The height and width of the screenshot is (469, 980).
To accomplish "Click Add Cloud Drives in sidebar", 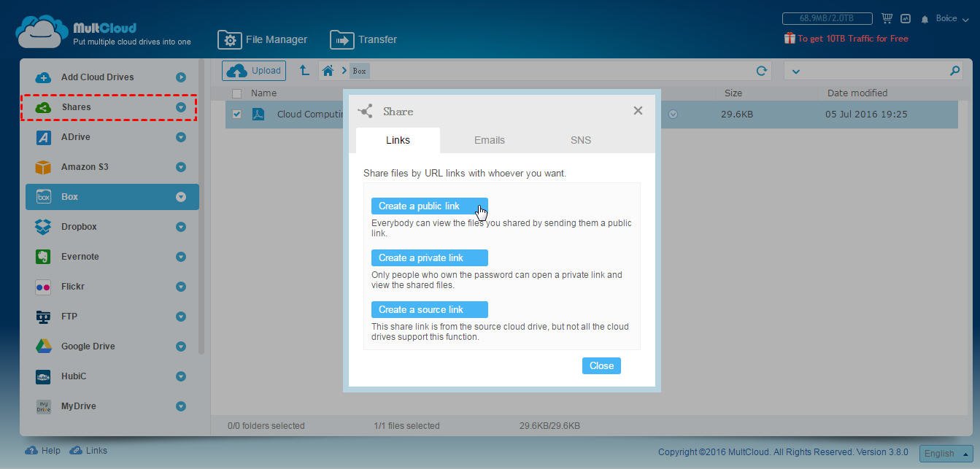I will pos(97,77).
